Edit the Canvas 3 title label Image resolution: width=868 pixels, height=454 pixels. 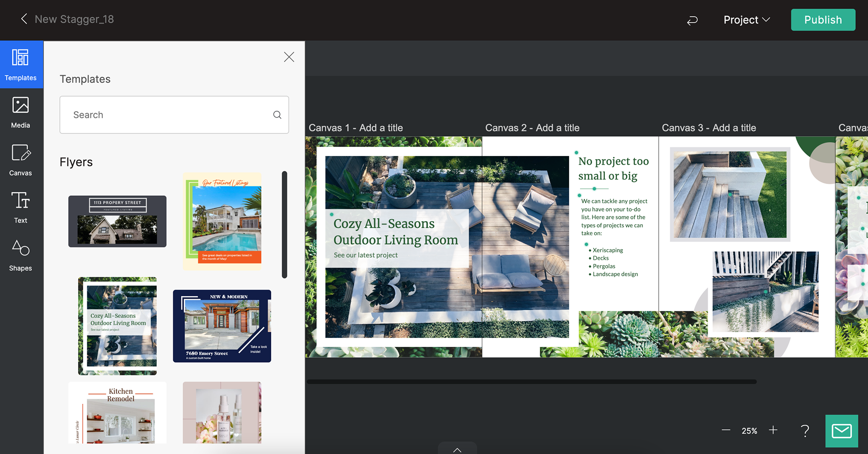[709, 128]
